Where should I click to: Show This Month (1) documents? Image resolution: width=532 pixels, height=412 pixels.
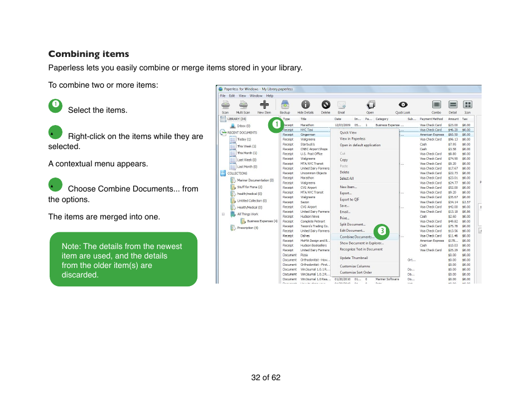click(x=247, y=153)
